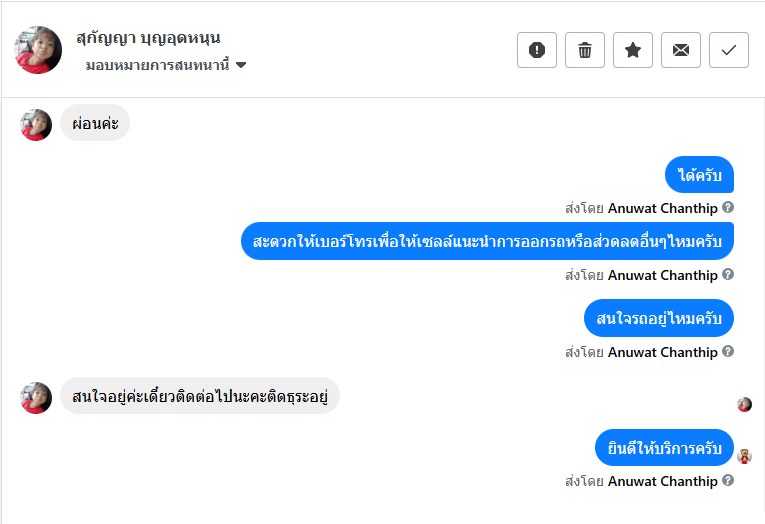Click the customer's header profile picture
The height and width of the screenshot is (524, 765).
pos(38,50)
